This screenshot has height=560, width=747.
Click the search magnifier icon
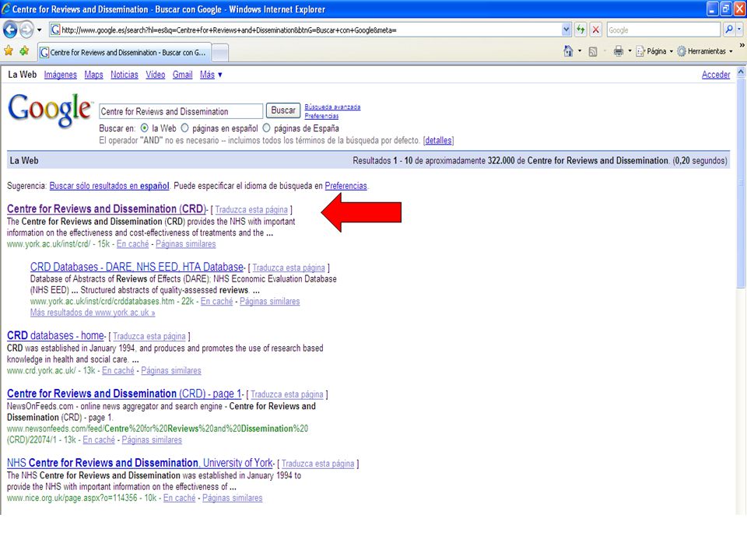[x=729, y=30]
